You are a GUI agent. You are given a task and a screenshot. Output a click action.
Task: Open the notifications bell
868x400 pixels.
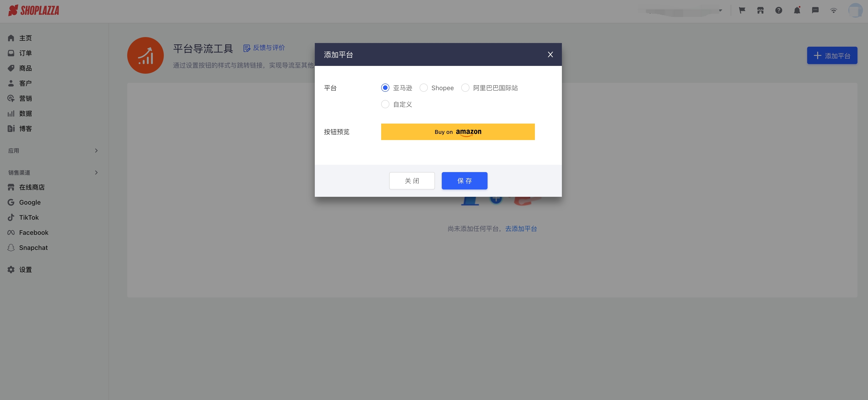coord(797,11)
